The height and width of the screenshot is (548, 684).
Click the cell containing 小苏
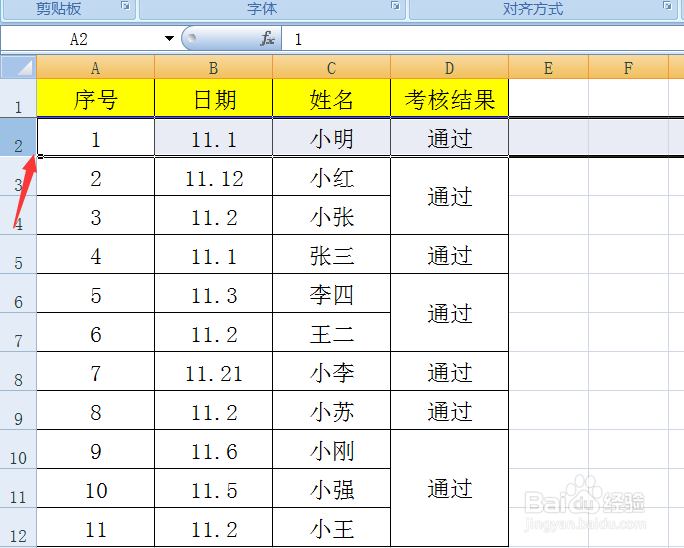[332, 410]
